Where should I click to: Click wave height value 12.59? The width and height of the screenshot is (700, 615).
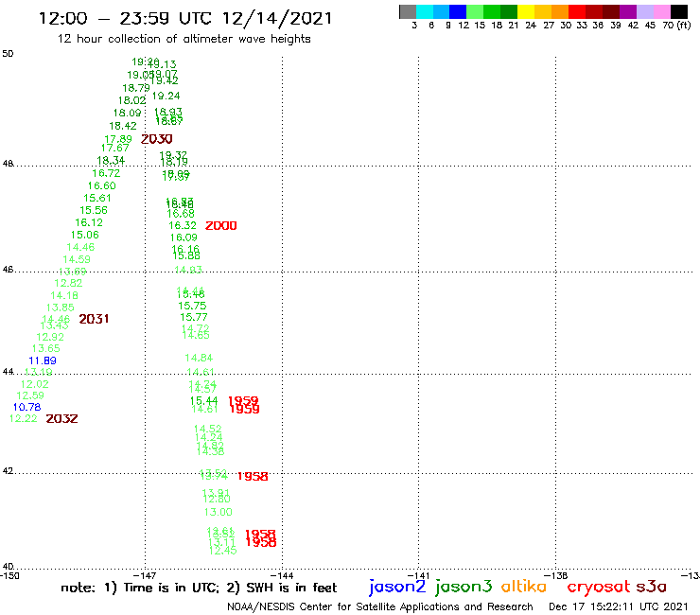(30, 395)
